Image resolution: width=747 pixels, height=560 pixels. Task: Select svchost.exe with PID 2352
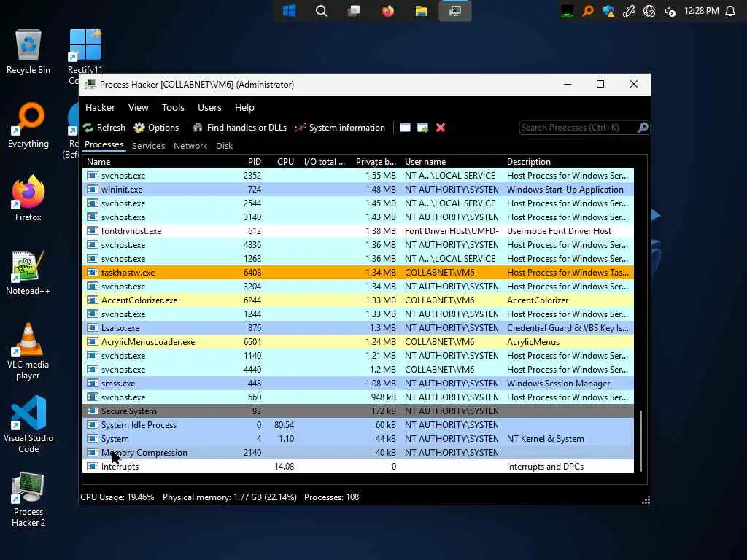tap(357, 176)
